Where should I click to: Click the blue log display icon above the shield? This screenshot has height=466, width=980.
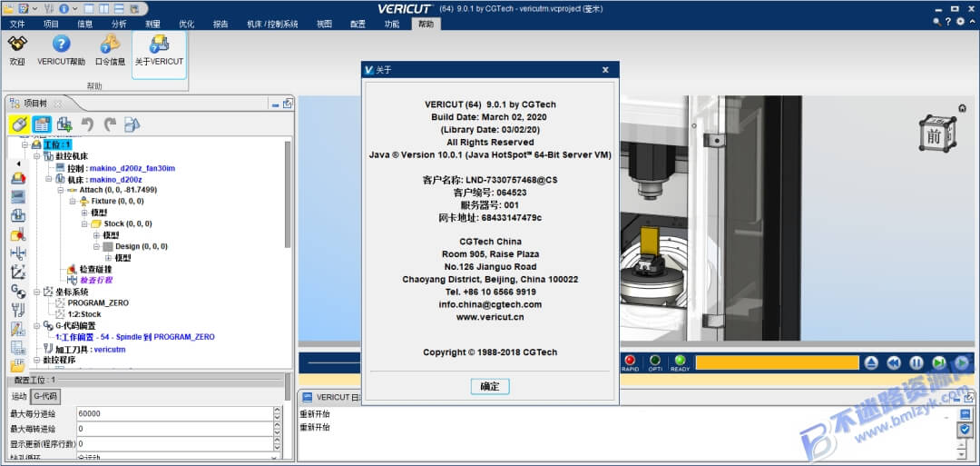pos(965,414)
